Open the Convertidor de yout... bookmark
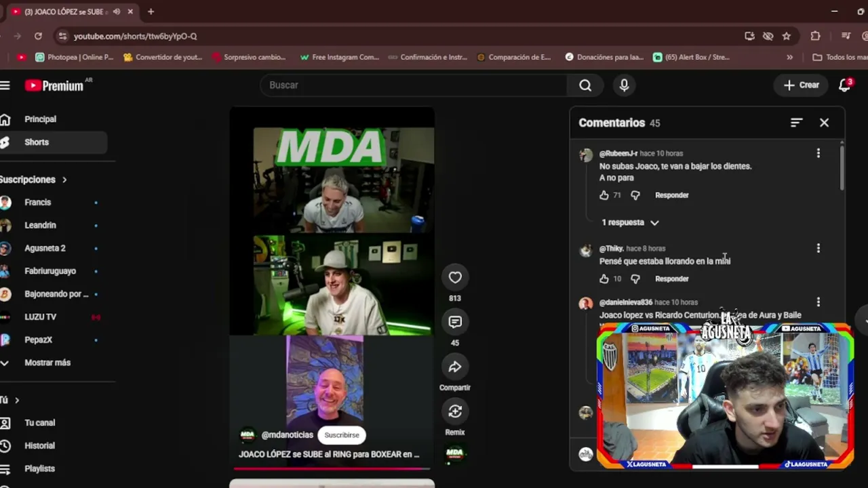 click(x=163, y=58)
